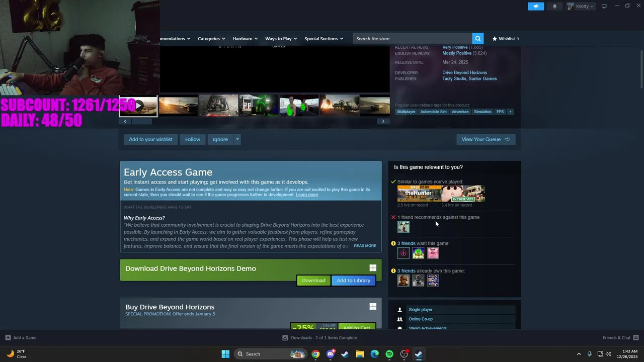
Task: Open File Explorer from the taskbar
Action: (360, 354)
